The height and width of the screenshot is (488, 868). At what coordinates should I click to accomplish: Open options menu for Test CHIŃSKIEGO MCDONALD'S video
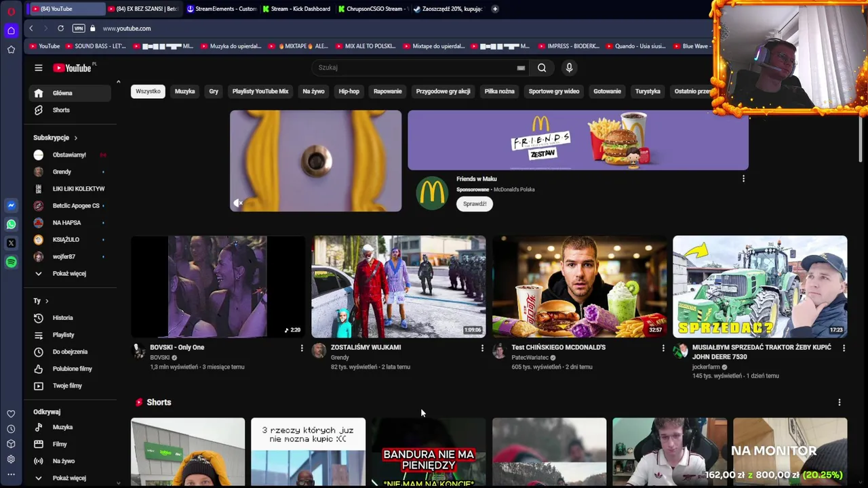click(x=663, y=348)
